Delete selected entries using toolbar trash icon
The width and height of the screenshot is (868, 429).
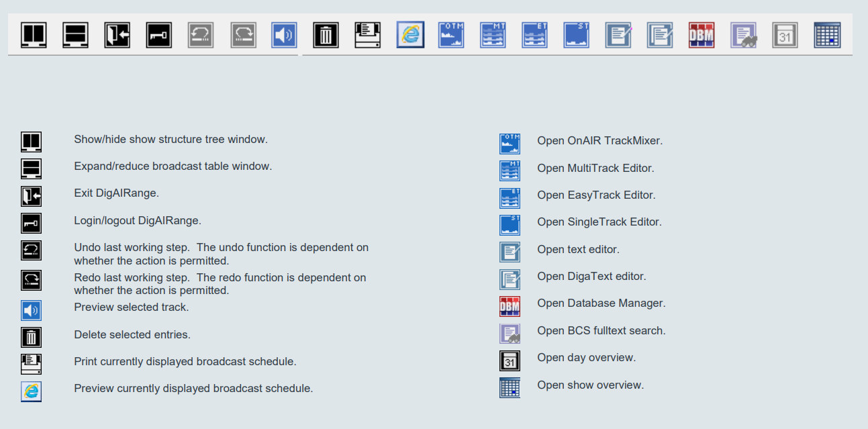pos(326,35)
